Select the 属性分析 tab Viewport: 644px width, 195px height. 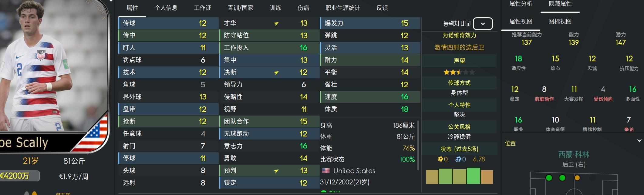(x=521, y=4)
